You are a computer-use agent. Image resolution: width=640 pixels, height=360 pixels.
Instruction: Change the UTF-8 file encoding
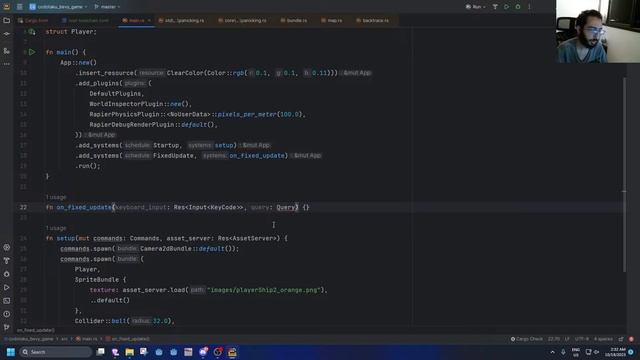(x=581, y=339)
